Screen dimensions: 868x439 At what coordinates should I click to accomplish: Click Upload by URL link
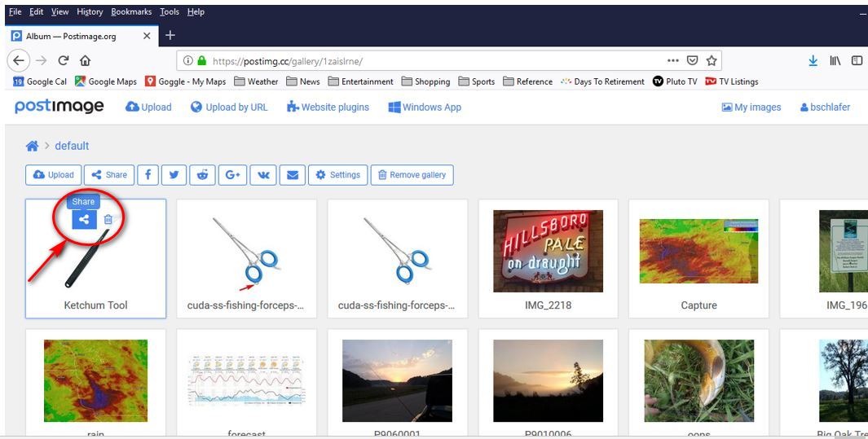pos(229,108)
